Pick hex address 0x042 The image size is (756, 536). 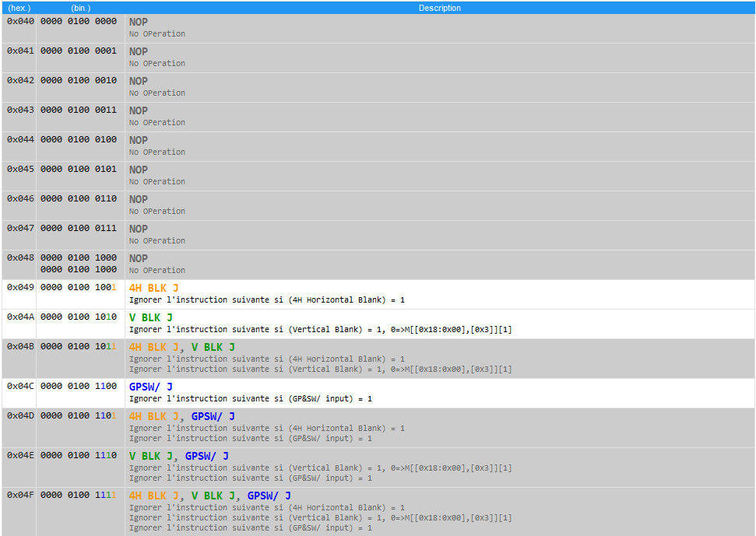pyautogui.click(x=21, y=80)
